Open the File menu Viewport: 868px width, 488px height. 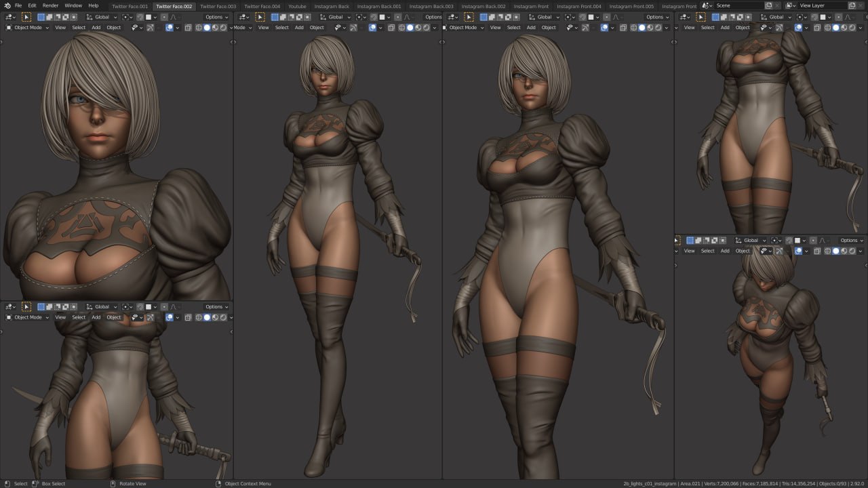[18, 5]
